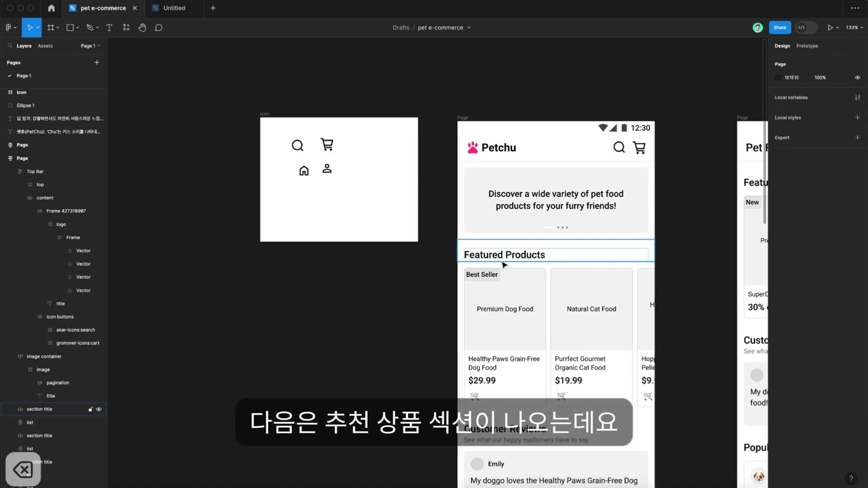Open a new file tab with plus

213,8
